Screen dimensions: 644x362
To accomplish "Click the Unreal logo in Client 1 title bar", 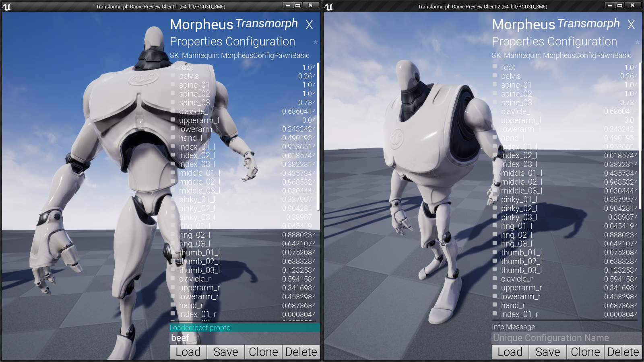I will pos(7,6).
